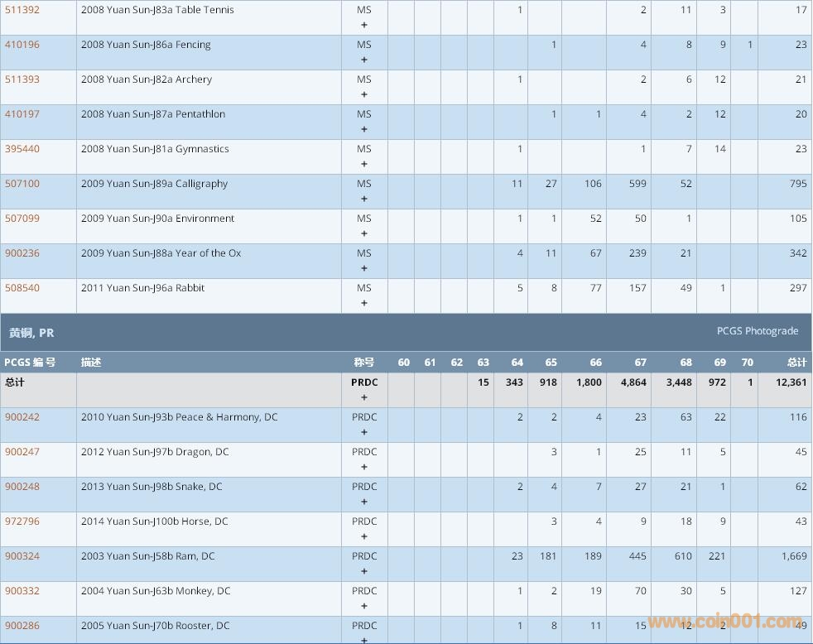Click the 描述 column header
The width and height of the screenshot is (813, 644).
click(91, 363)
